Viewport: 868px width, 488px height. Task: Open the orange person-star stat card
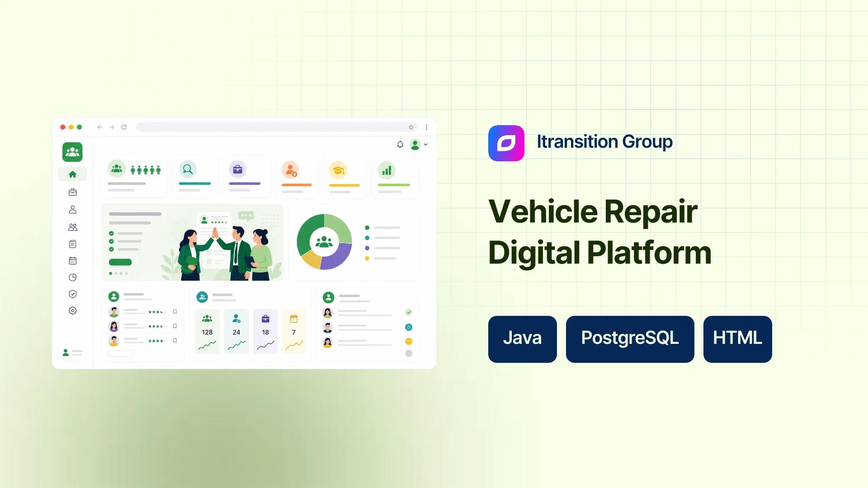coord(297,177)
